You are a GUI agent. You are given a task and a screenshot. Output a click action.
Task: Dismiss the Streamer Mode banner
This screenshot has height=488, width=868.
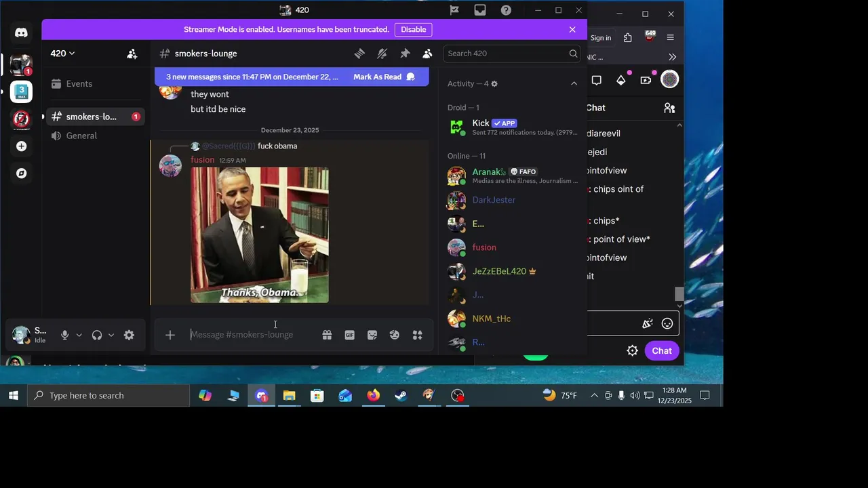pos(572,30)
